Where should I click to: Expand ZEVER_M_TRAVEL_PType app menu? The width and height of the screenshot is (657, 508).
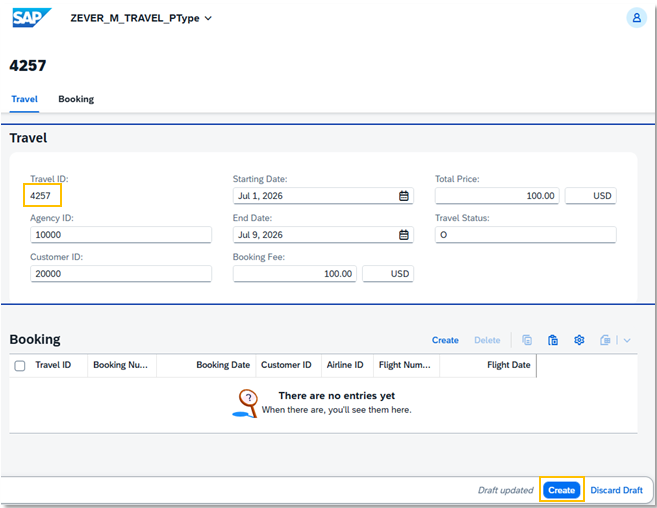pyautogui.click(x=208, y=18)
